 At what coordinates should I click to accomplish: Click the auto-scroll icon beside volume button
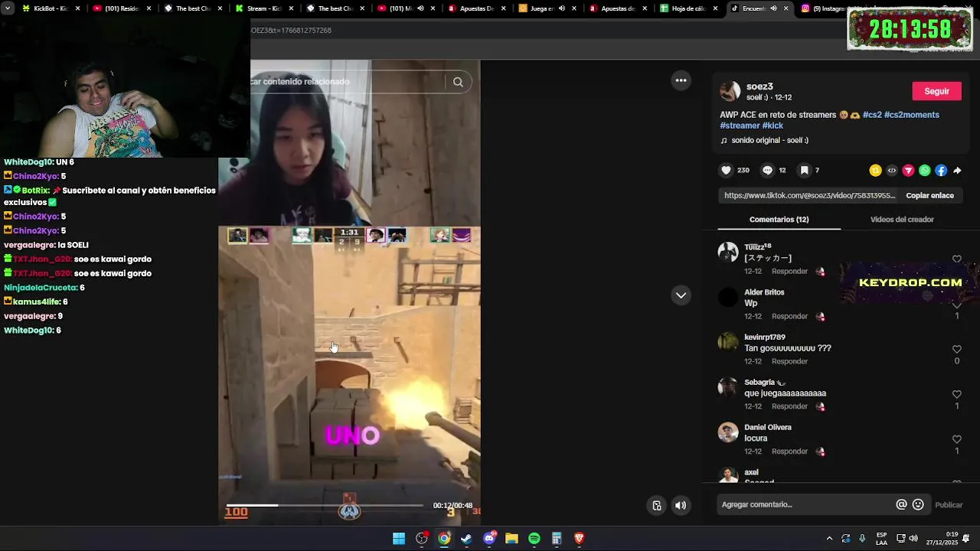coord(657,505)
